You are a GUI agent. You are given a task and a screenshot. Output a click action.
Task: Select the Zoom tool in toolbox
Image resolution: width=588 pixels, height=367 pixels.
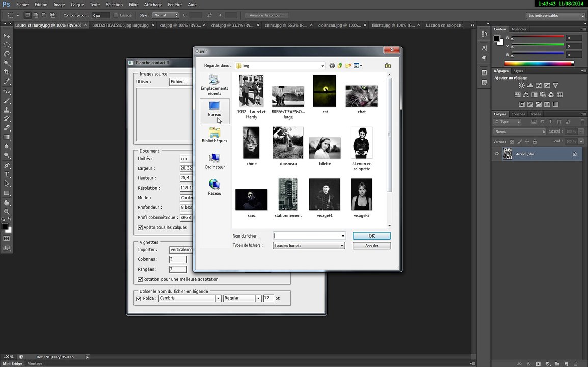click(7, 212)
